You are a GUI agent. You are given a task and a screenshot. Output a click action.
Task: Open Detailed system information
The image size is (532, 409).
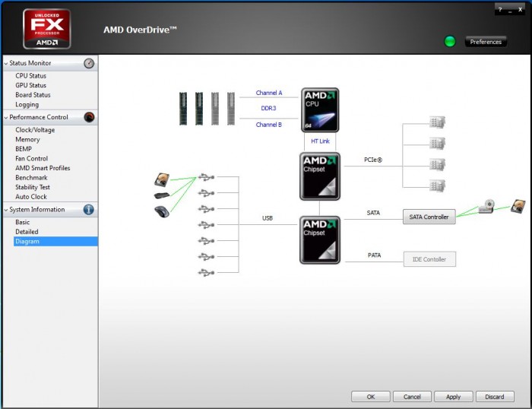pos(27,231)
